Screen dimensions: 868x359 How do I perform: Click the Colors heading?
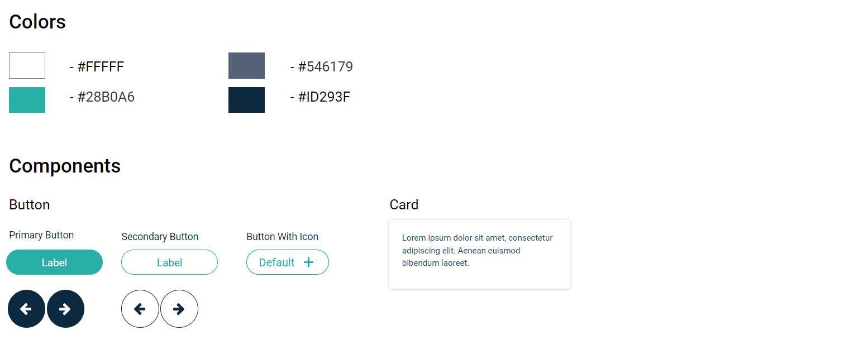pyautogui.click(x=37, y=22)
